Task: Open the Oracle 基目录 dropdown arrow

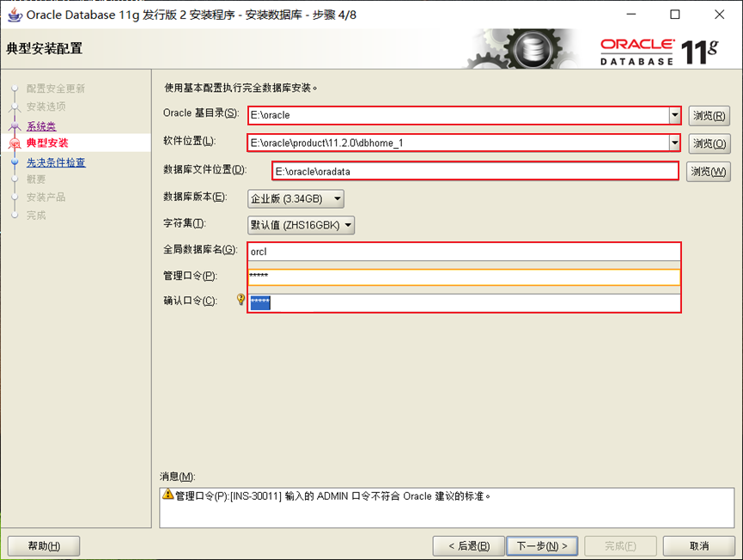Action: [x=673, y=114]
